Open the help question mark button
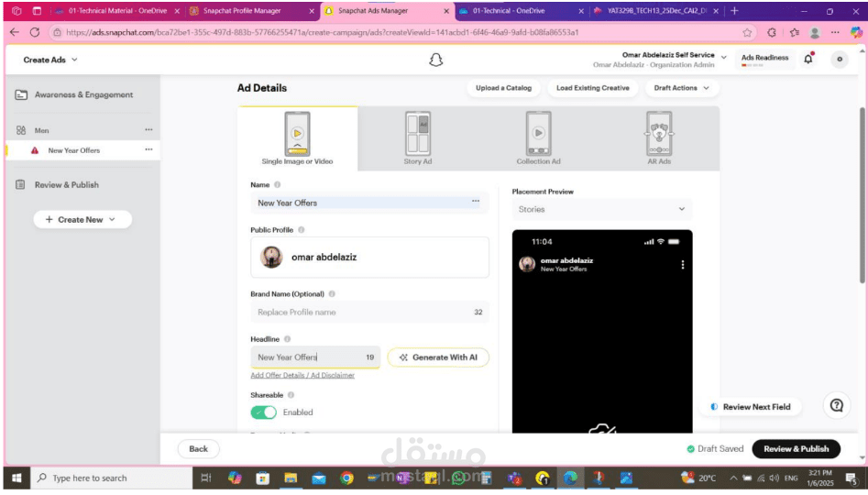 (837, 406)
